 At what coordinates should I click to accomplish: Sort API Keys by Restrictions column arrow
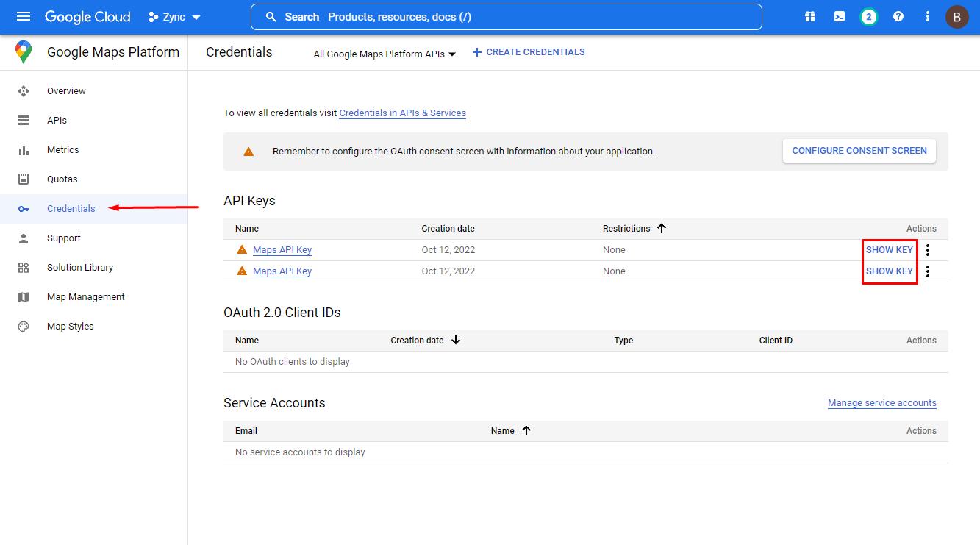pyautogui.click(x=662, y=229)
